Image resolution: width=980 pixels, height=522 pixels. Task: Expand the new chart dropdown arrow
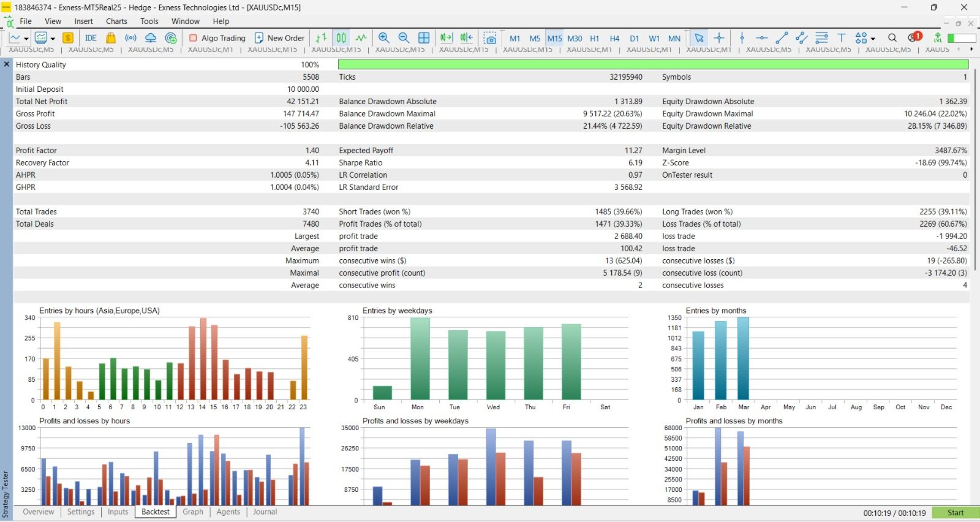coord(26,39)
